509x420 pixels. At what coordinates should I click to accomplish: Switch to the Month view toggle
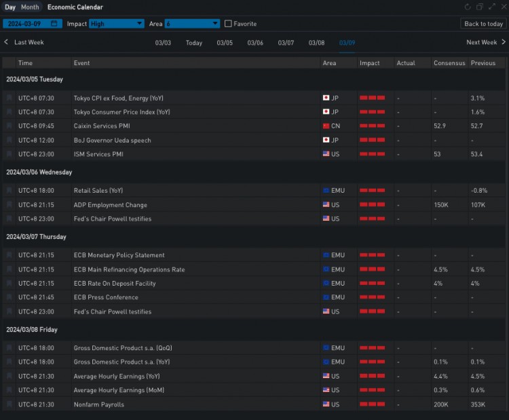(30, 7)
